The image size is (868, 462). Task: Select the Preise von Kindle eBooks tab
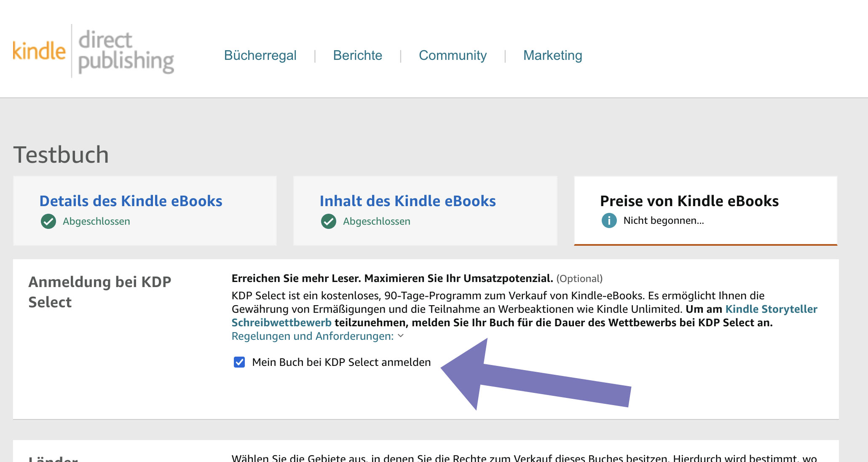(x=705, y=211)
